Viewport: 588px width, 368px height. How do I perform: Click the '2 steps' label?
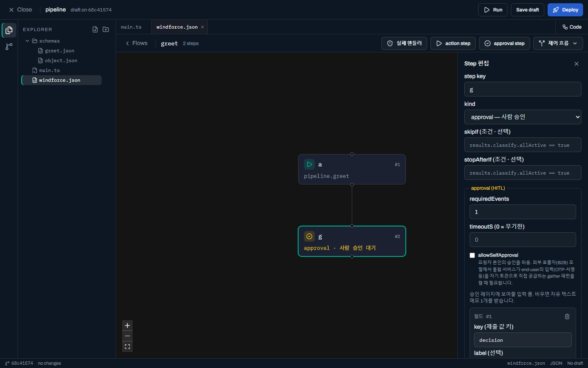tap(191, 43)
